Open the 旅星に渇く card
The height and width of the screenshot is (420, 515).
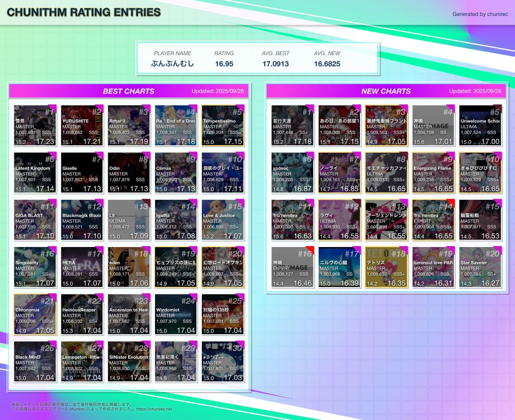pyautogui.click(x=176, y=362)
